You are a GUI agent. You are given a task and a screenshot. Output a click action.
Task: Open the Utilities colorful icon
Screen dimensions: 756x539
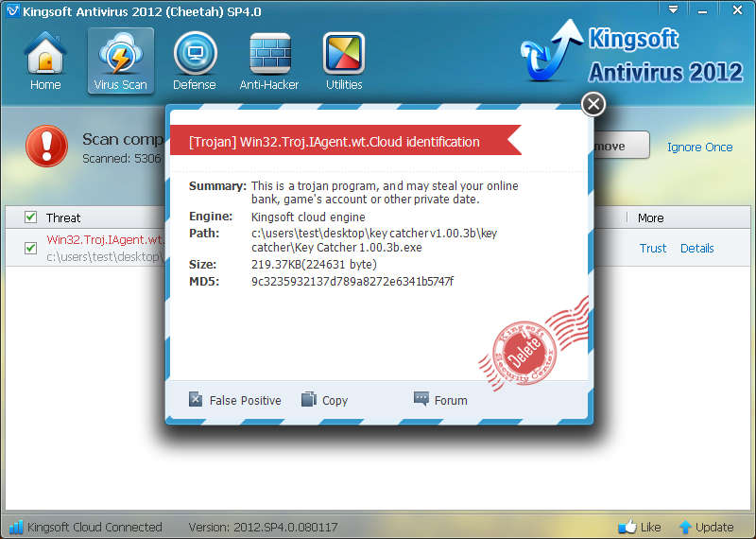click(x=344, y=53)
